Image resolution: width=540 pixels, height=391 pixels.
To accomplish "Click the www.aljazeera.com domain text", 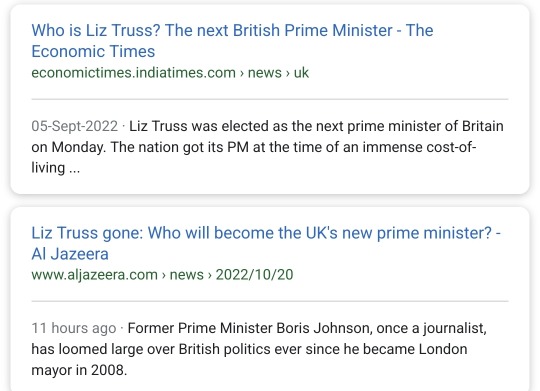I will pyautogui.click(x=94, y=275).
